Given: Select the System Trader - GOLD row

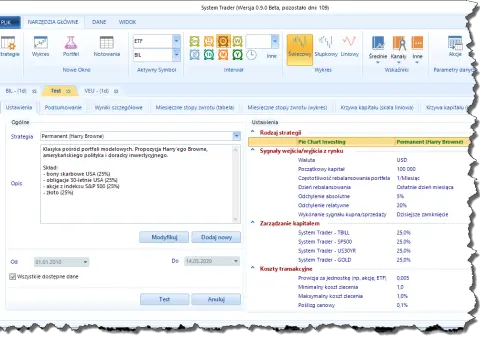Looking at the screenshot, I should coord(359,260).
